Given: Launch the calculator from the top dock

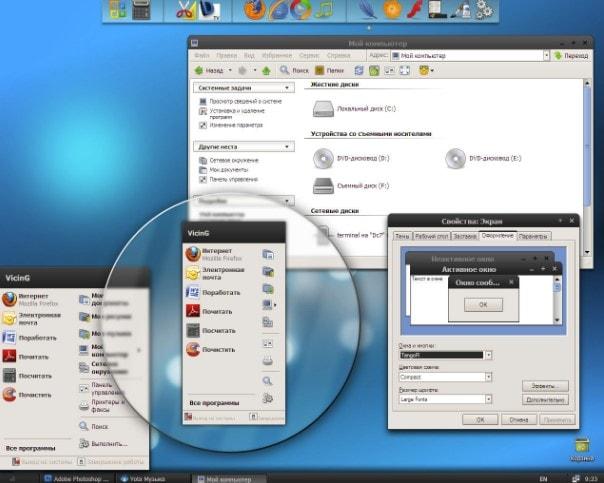Looking at the screenshot, I should (141, 11).
